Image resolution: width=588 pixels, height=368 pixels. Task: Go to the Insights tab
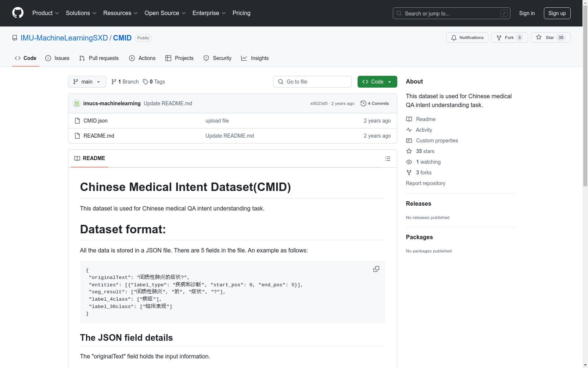tap(255, 58)
